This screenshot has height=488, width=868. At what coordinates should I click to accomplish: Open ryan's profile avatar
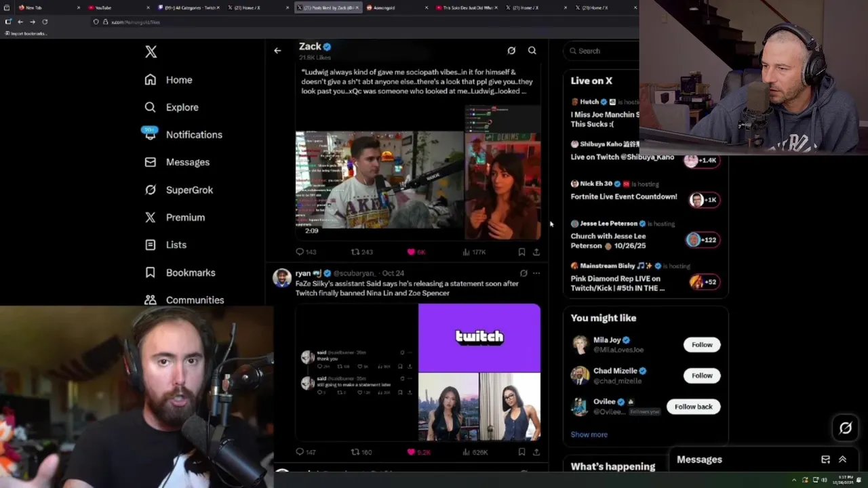pos(282,278)
